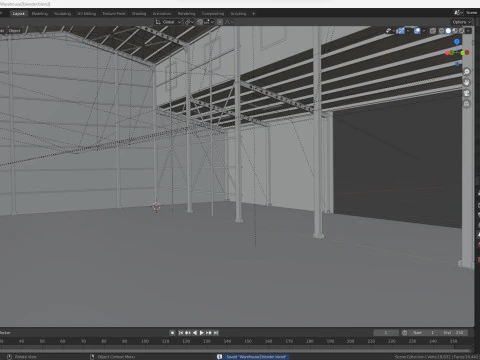Toggle auto keying record button

coord(172,333)
